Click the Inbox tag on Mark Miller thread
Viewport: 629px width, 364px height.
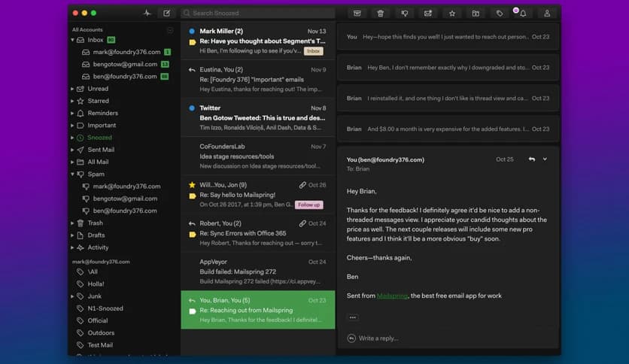313,51
